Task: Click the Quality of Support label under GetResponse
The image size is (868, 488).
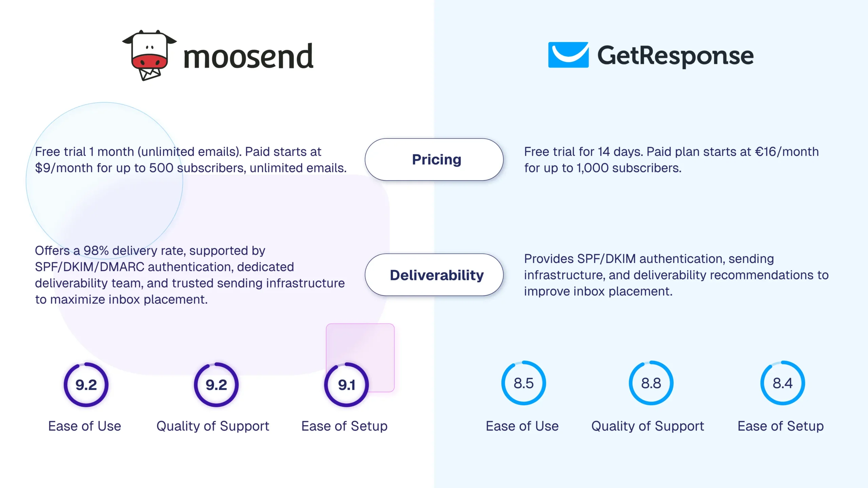Action: (648, 426)
